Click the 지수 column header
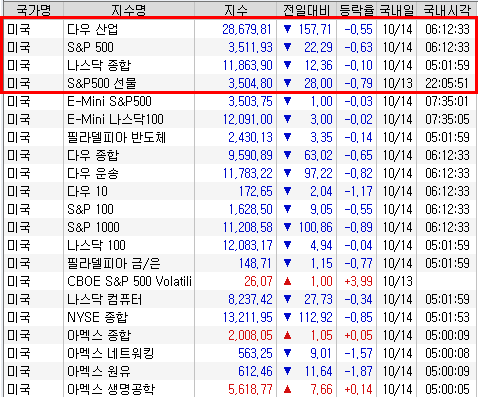 pyautogui.click(x=236, y=10)
